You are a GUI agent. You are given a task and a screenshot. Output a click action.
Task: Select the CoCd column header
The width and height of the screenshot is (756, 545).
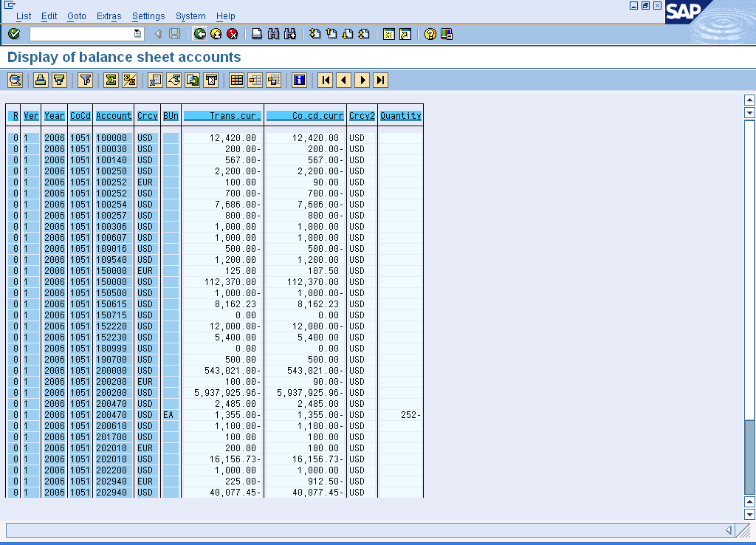[x=80, y=116]
